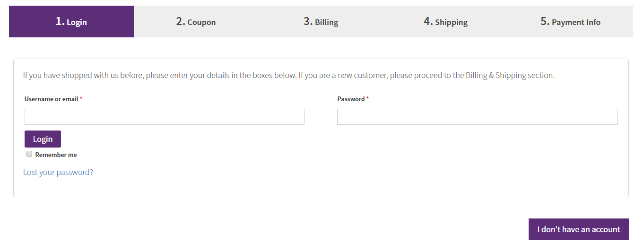This screenshot has height=244, width=644.
Task: Click the Password field label
Action: click(351, 99)
